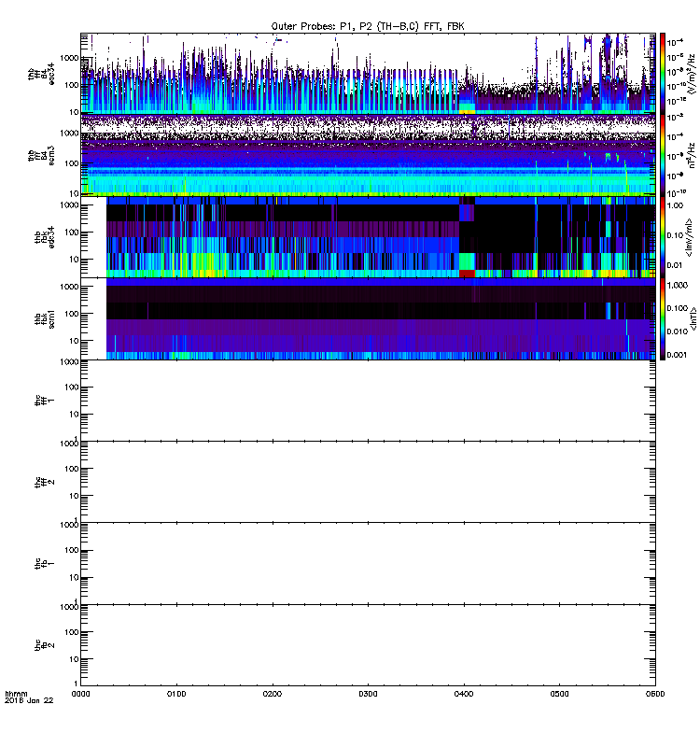Select the 'thb fbk scm1' panel label
The image size is (700, 747).
click(44, 318)
